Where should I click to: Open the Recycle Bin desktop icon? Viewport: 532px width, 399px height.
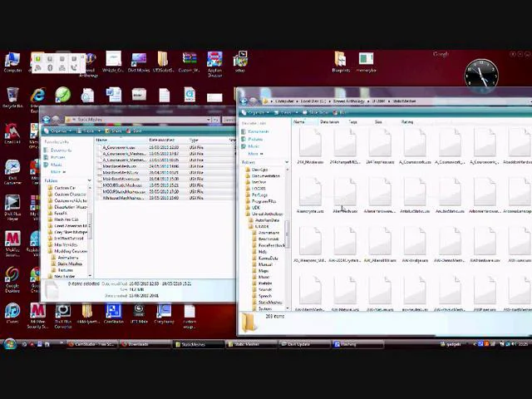coord(12,97)
